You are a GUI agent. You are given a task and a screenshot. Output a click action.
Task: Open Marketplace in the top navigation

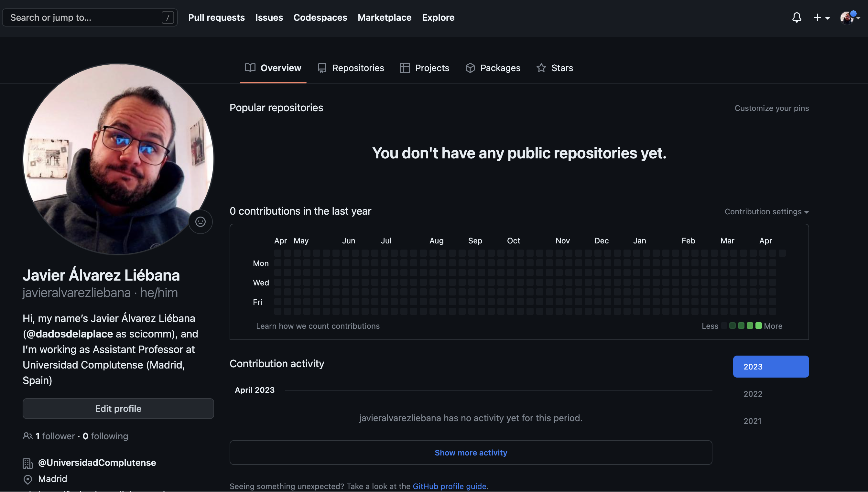(384, 17)
